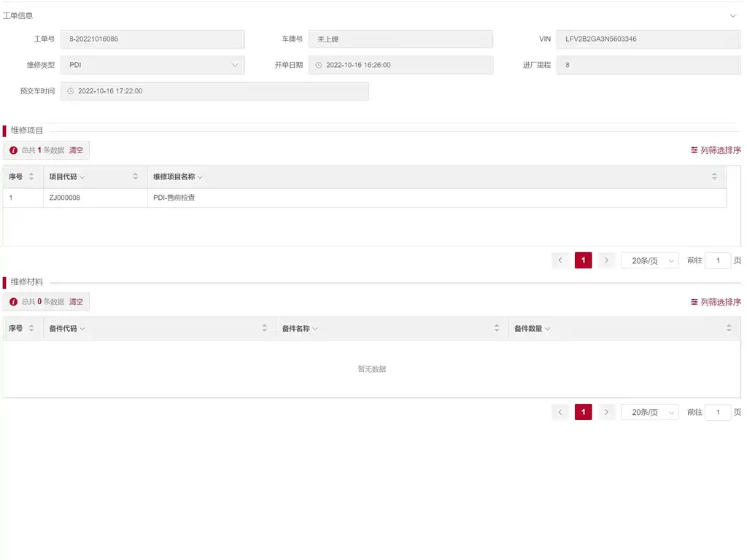The image size is (747, 560).
Task: Sort by the 项目代码 column
Action: click(135, 176)
